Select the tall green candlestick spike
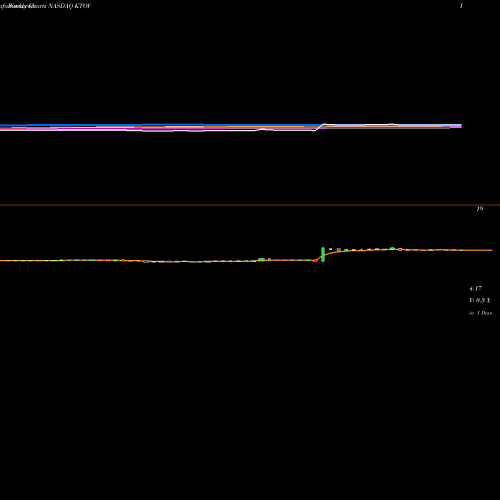The height and width of the screenshot is (500, 500). 323,254
